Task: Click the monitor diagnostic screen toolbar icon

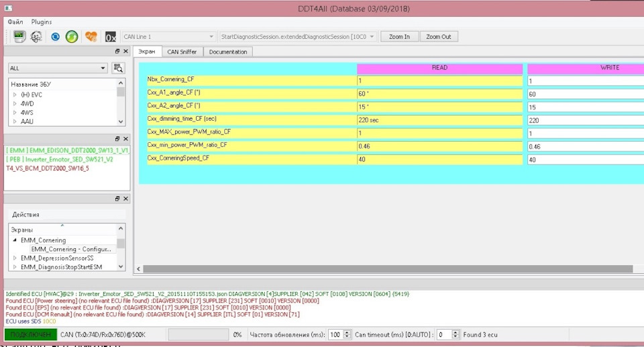Action: pos(19,37)
